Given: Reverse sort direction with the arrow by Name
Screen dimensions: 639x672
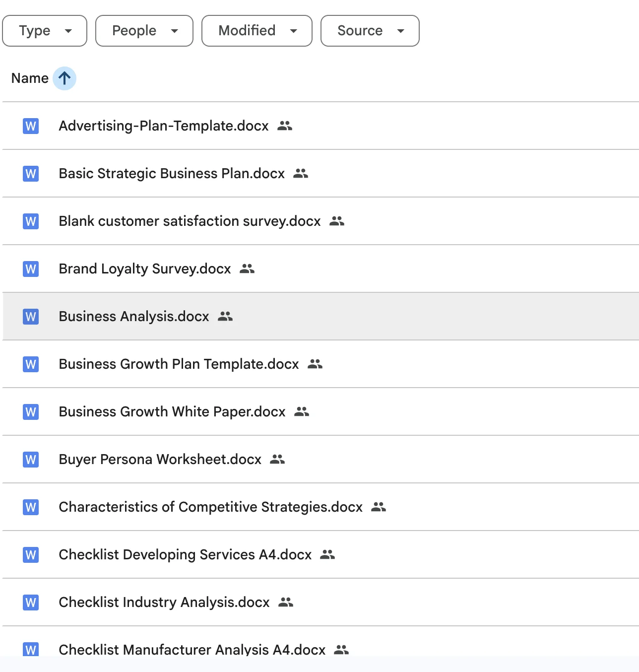Looking at the screenshot, I should (x=64, y=78).
